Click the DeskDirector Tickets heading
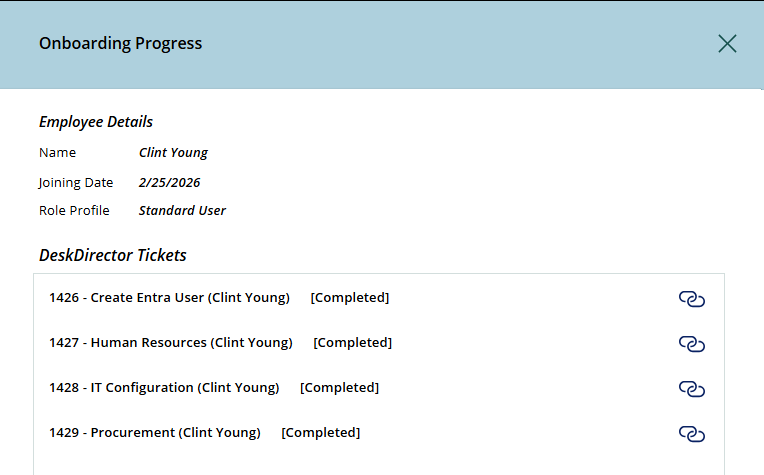The image size is (764, 475). 113,255
